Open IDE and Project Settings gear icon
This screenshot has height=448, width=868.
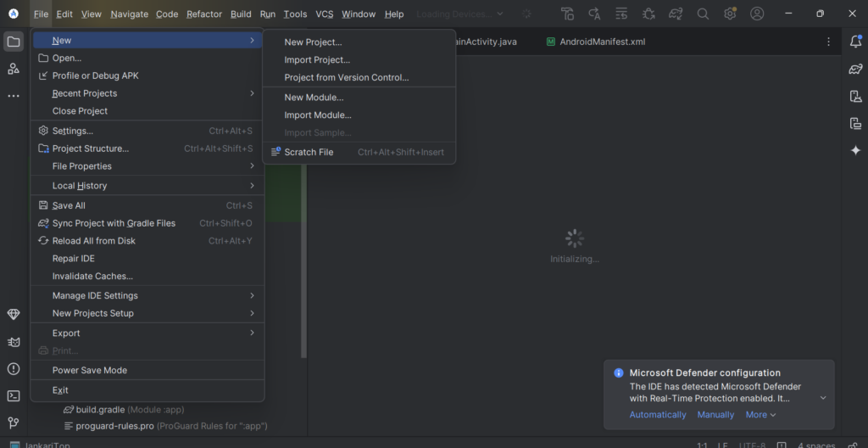tap(730, 14)
